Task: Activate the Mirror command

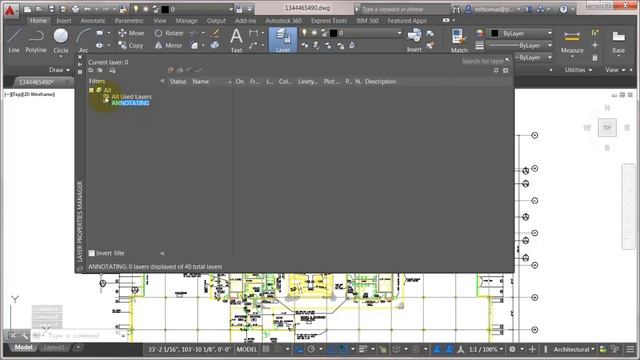Action: click(168, 45)
